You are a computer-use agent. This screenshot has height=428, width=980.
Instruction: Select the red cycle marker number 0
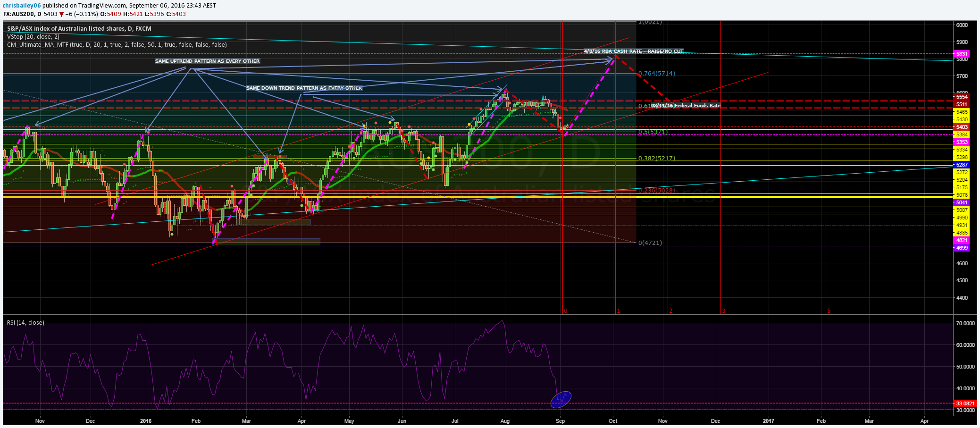[x=566, y=311]
